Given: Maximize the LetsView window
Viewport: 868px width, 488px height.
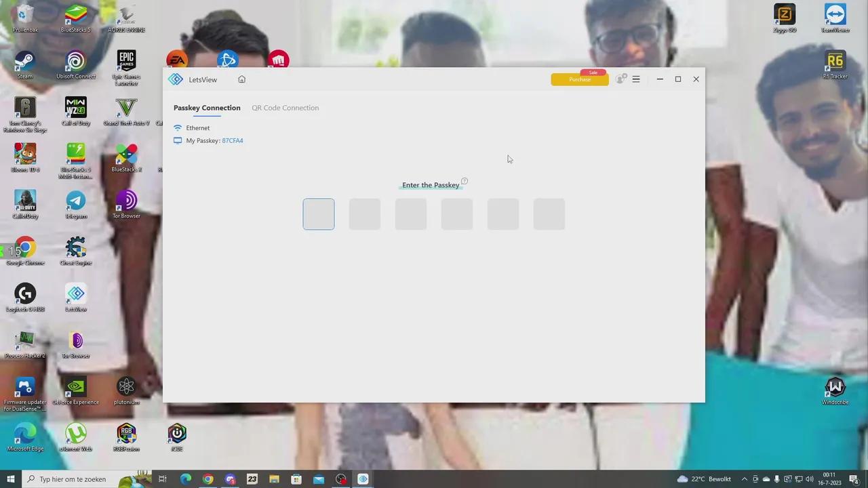Looking at the screenshot, I should (678, 79).
